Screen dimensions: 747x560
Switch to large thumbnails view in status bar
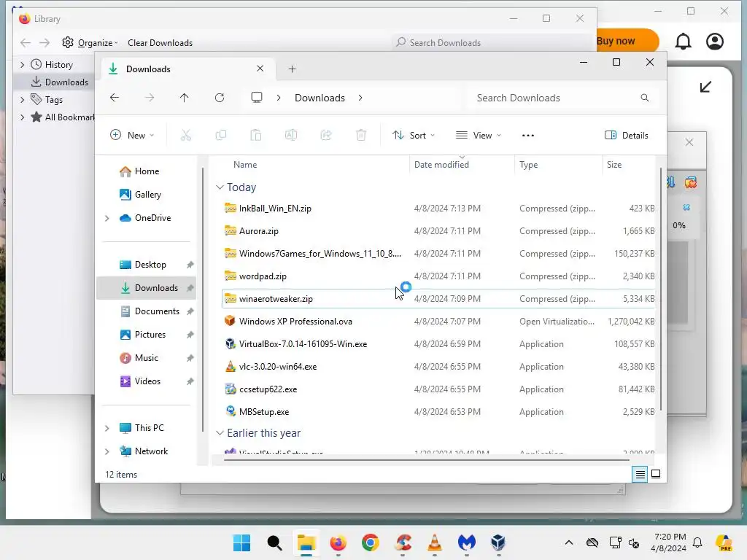point(656,474)
